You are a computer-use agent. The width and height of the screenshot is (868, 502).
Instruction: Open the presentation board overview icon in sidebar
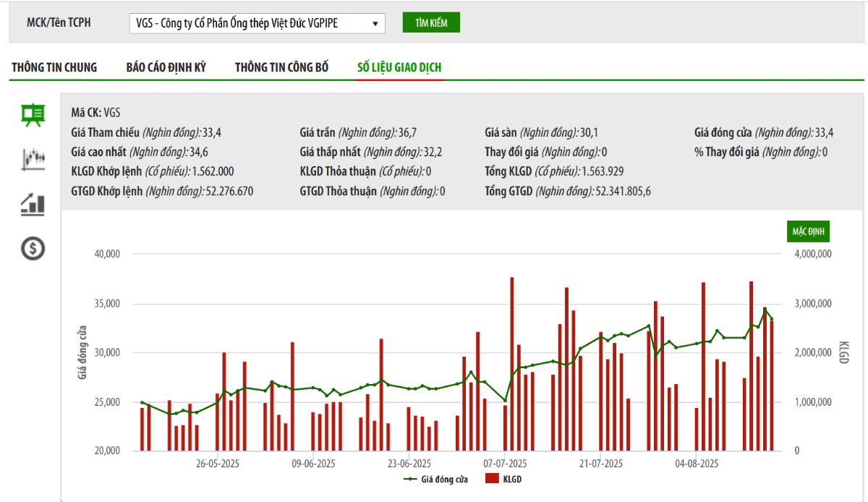click(x=33, y=115)
